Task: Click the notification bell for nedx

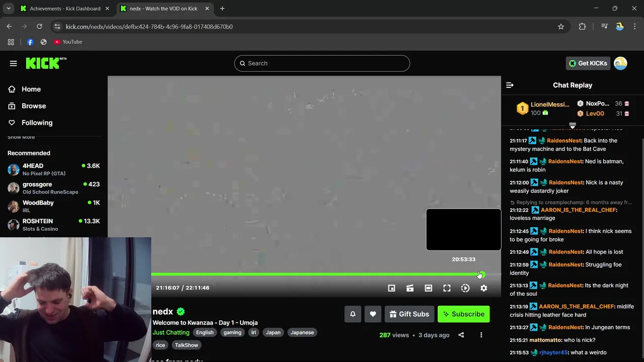Action: click(353, 314)
